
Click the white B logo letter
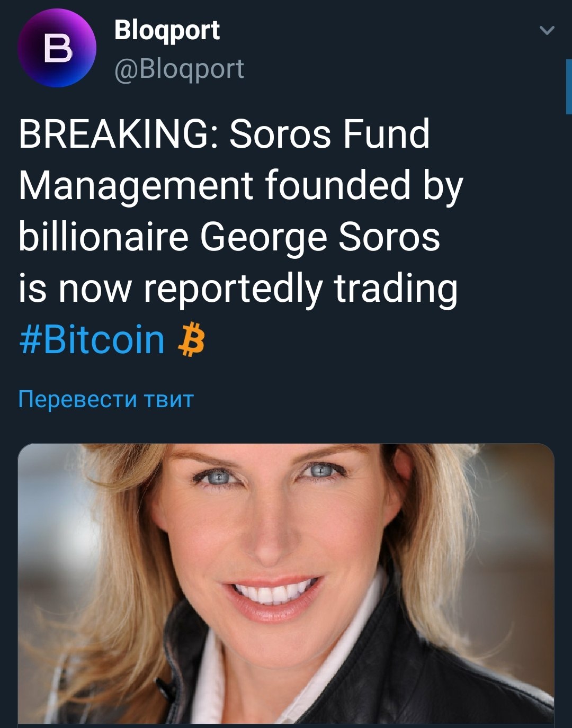point(57,48)
